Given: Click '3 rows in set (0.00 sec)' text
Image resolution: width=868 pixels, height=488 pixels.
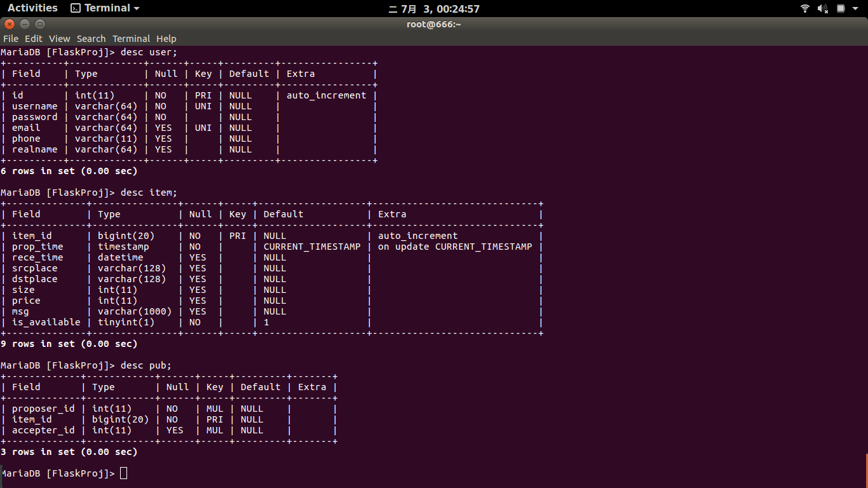Looking at the screenshot, I should click(x=69, y=452).
